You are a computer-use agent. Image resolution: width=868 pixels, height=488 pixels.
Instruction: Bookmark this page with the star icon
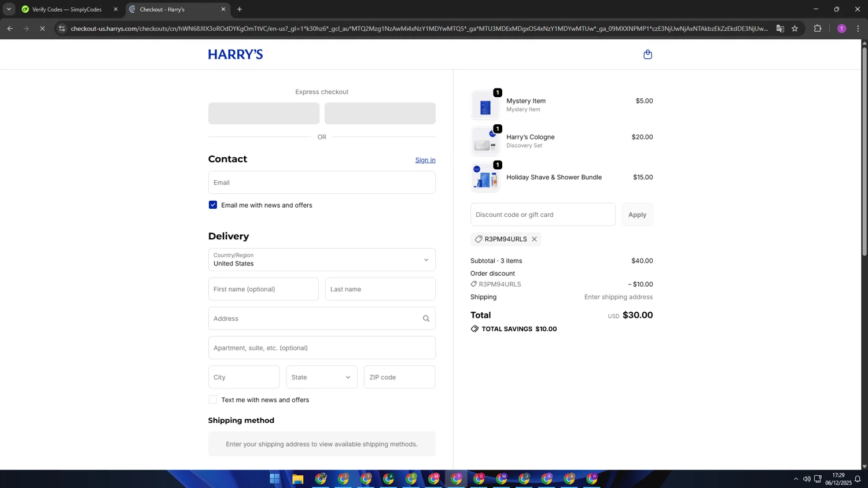click(795, 28)
